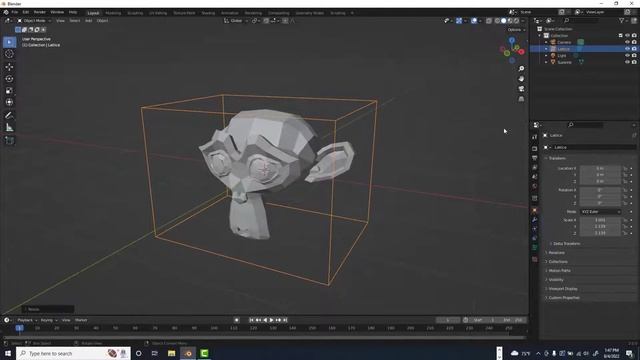Expand the Viewport Display panel
The image size is (640, 360).
(x=562, y=289)
